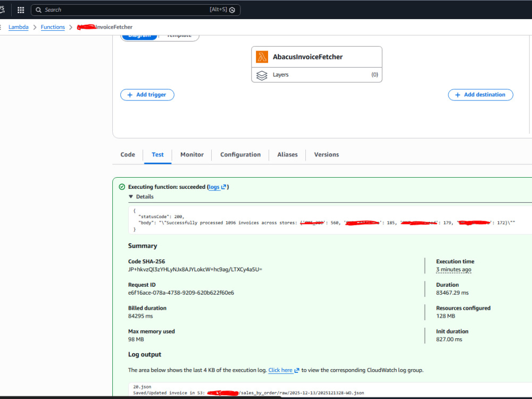532x399 pixels.
Task: Click the Code SHA-256 hash value
Action: [195, 269]
